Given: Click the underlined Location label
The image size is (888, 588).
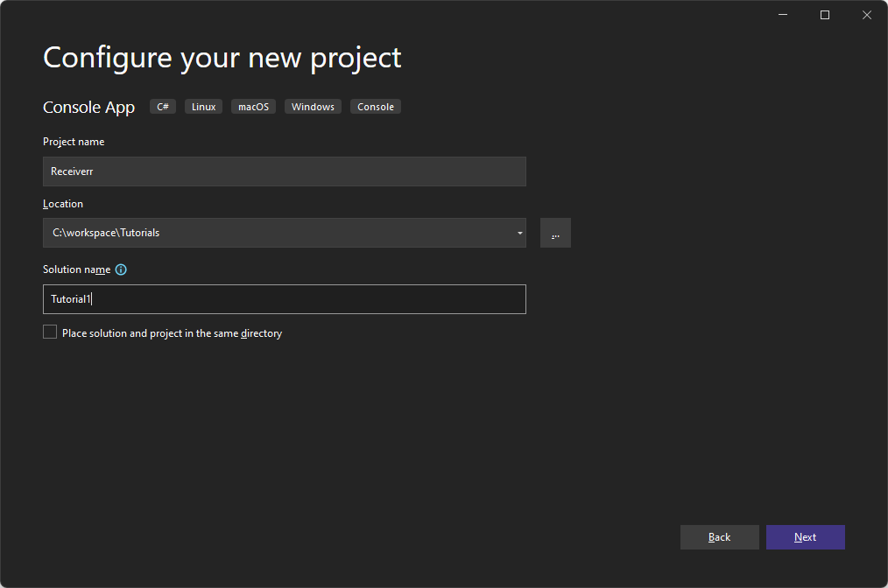Looking at the screenshot, I should tap(63, 204).
